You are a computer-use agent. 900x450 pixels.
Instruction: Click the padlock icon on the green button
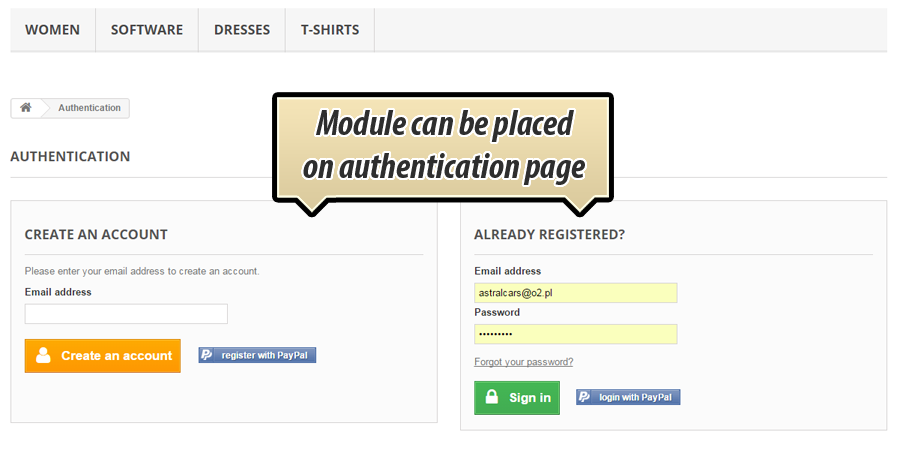click(x=492, y=397)
